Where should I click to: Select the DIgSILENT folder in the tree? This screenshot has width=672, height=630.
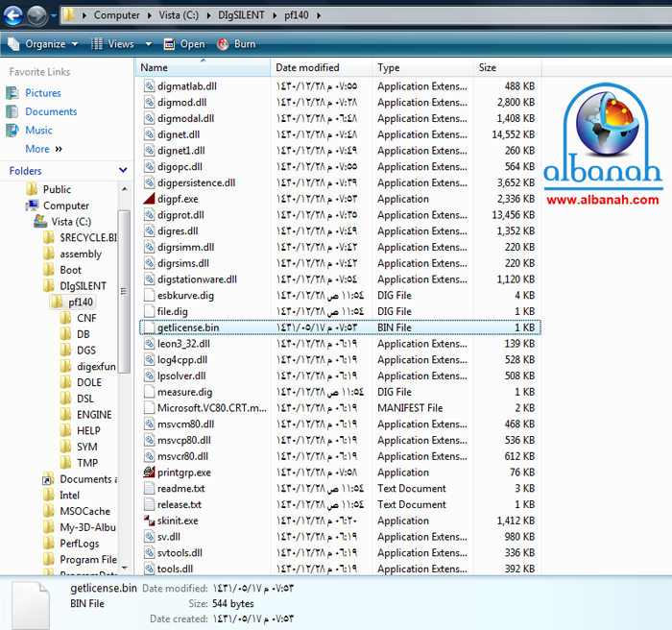tap(83, 286)
